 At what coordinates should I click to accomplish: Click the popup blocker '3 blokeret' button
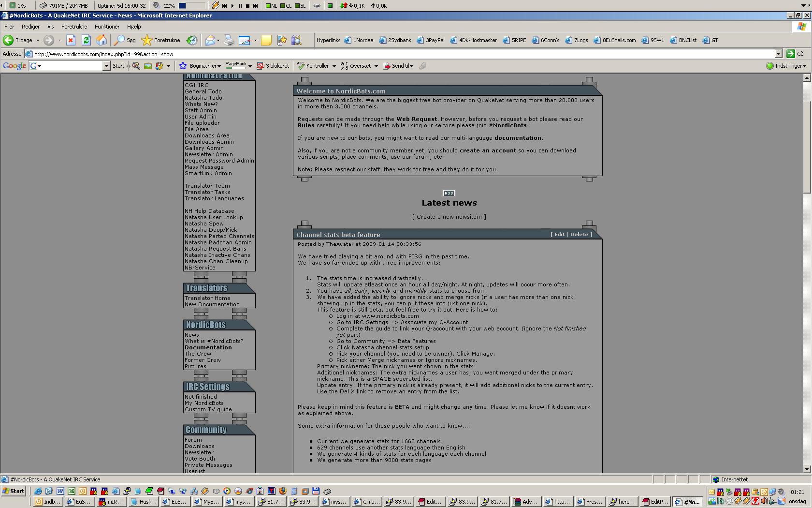[273, 66]
